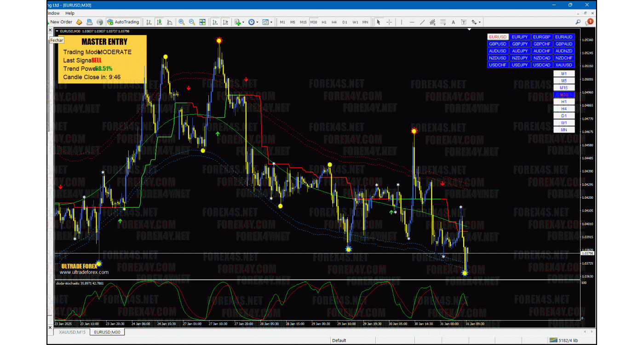Choose the text label 'A' tool
This screenshot has width=644, height=345.
[453, 22]
